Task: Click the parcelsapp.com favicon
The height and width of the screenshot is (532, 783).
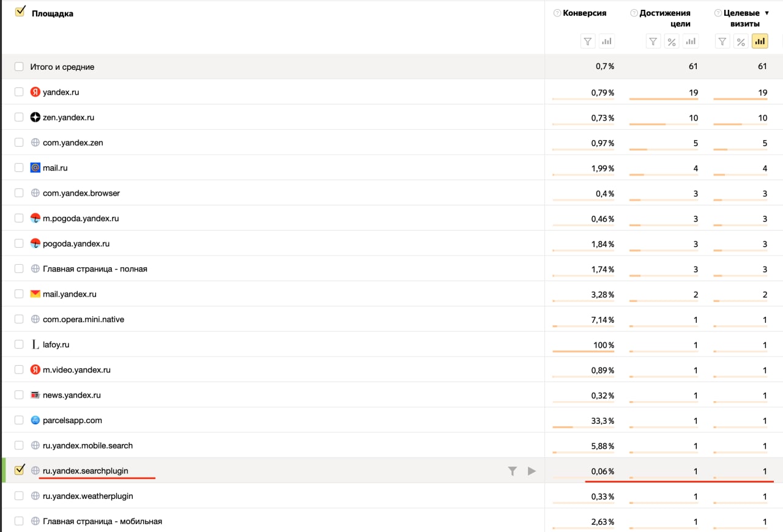Action: (x=35, y=420)
